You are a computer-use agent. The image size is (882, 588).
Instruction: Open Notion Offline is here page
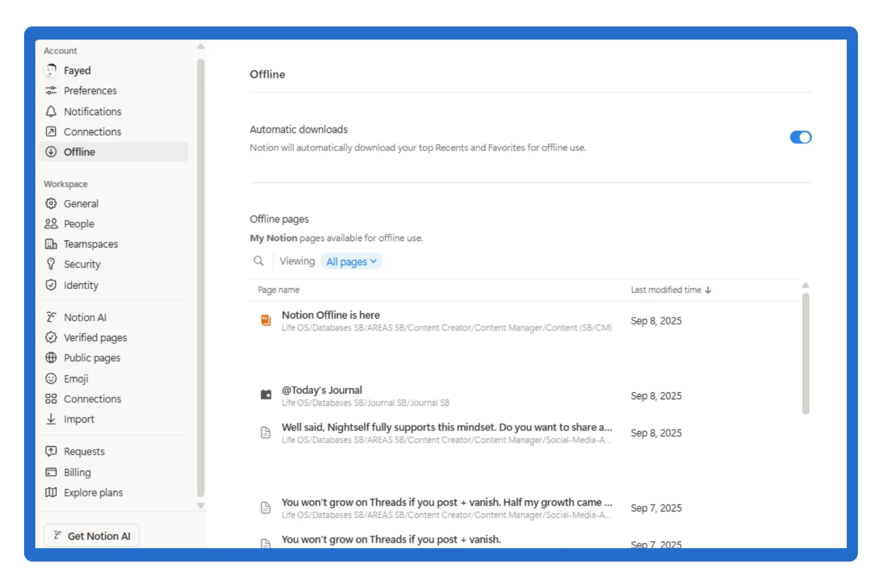[x=330, y=315]
